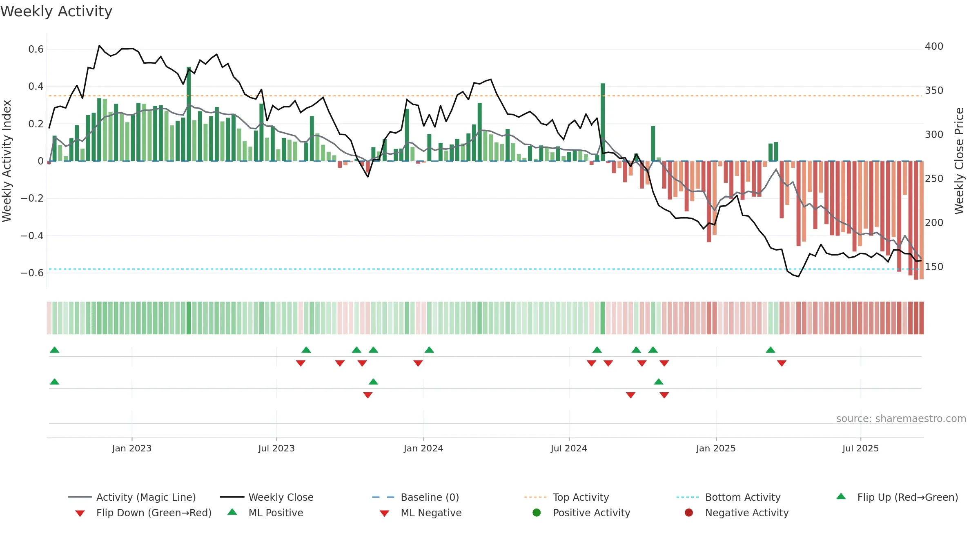The width and height of the screenshot is (980, 551).
Task: Click the dark green heatmap cell below tallest bar
Action: (189, 318)
